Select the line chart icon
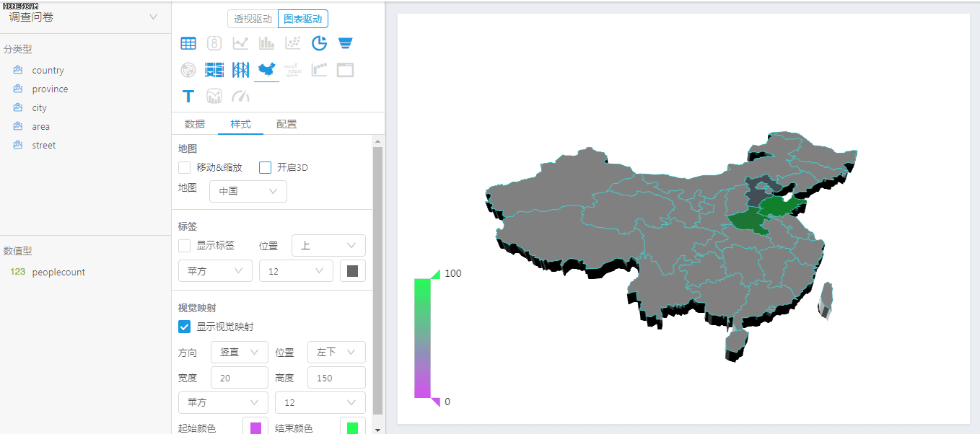 tap(240, 43)
